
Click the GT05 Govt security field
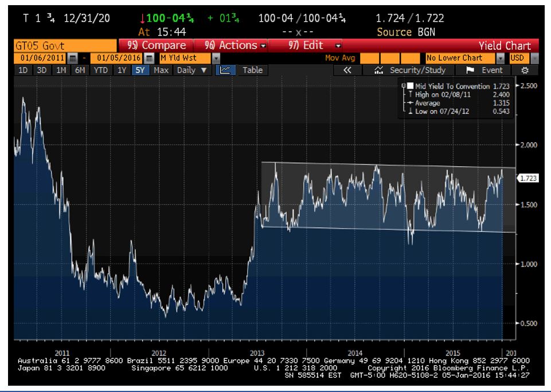tap(57, 45)
